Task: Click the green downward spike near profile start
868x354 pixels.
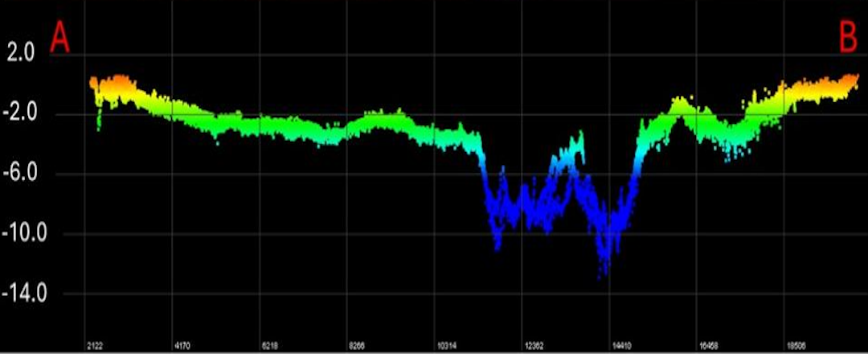Action: (x=99, y=122)
